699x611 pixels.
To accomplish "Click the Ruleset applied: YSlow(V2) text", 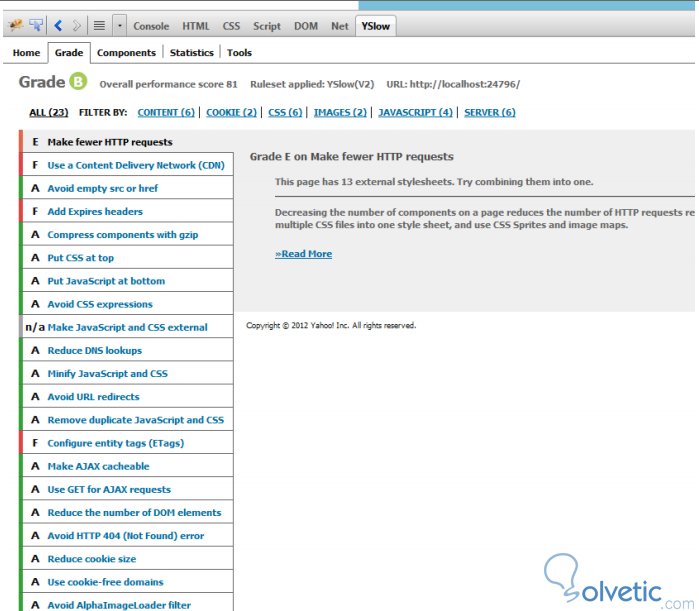I will [312, 84].
